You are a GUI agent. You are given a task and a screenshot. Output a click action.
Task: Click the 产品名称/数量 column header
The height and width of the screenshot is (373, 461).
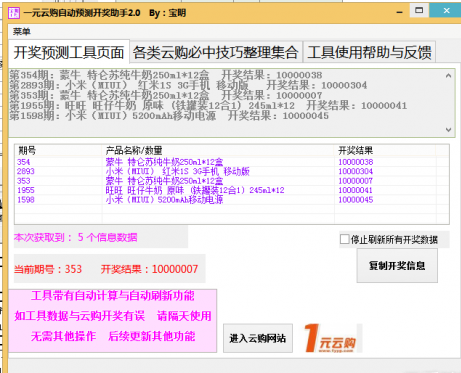218,150
